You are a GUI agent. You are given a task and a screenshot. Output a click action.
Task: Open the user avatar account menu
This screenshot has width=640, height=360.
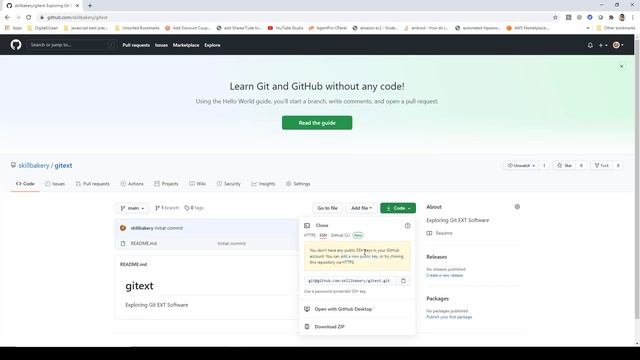pyautogui.click(x=618, y=45)
